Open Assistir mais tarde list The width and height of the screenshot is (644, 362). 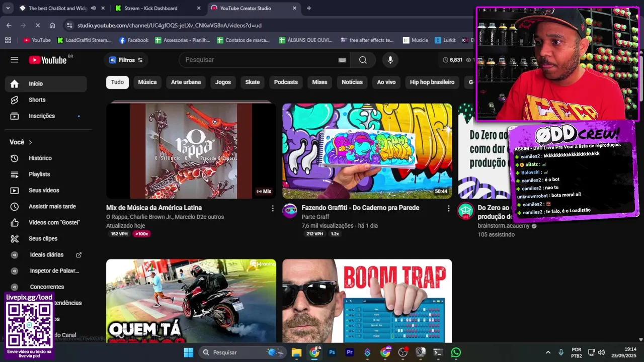pos(46,207)
